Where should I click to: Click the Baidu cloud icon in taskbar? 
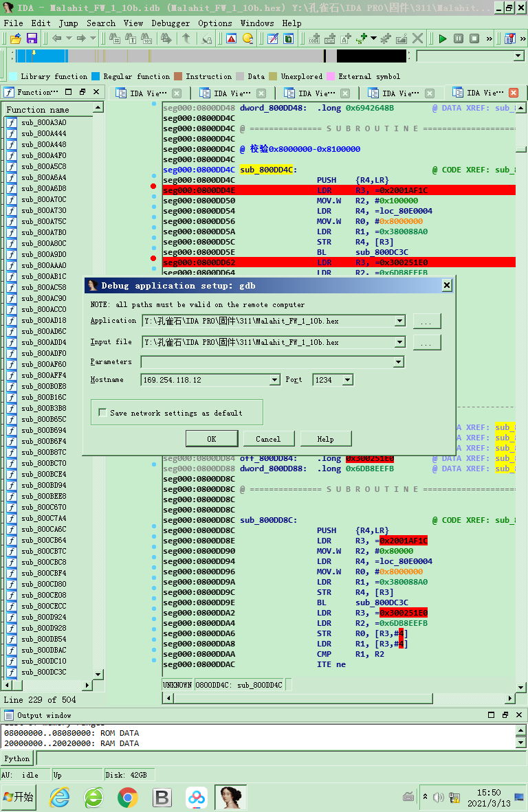197,798
